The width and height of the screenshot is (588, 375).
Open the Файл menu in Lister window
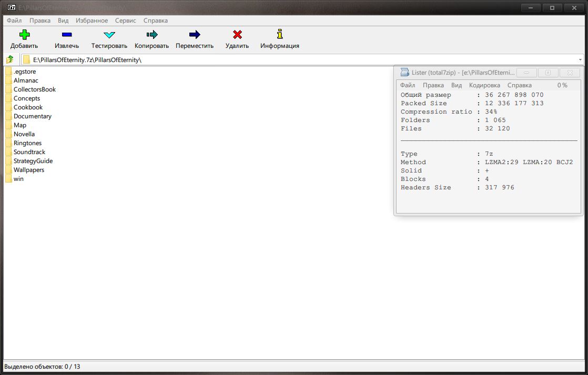[408, 85]
